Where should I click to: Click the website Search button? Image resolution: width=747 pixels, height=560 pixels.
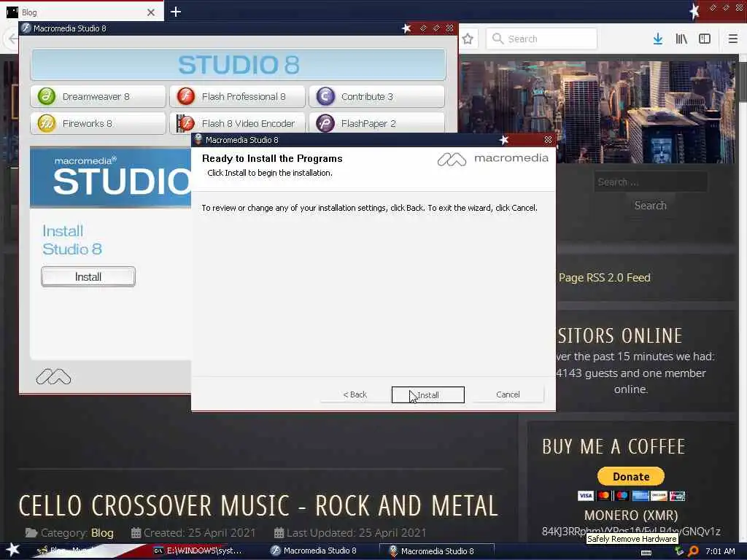650,206
